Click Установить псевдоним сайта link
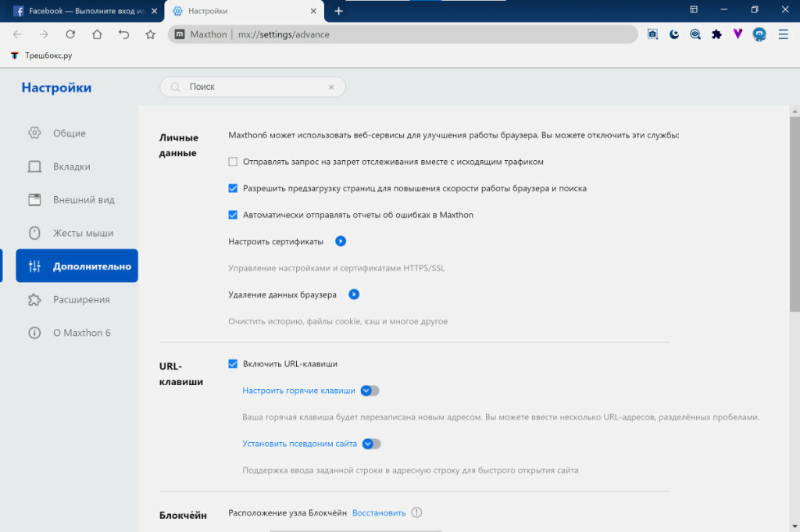Viewport: 800px width, 532px height. [x=299, y=444]
